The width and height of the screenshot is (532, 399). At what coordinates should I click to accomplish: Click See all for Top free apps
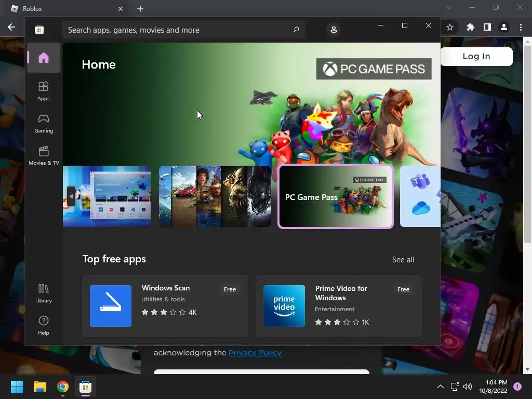tap(403, 260)
